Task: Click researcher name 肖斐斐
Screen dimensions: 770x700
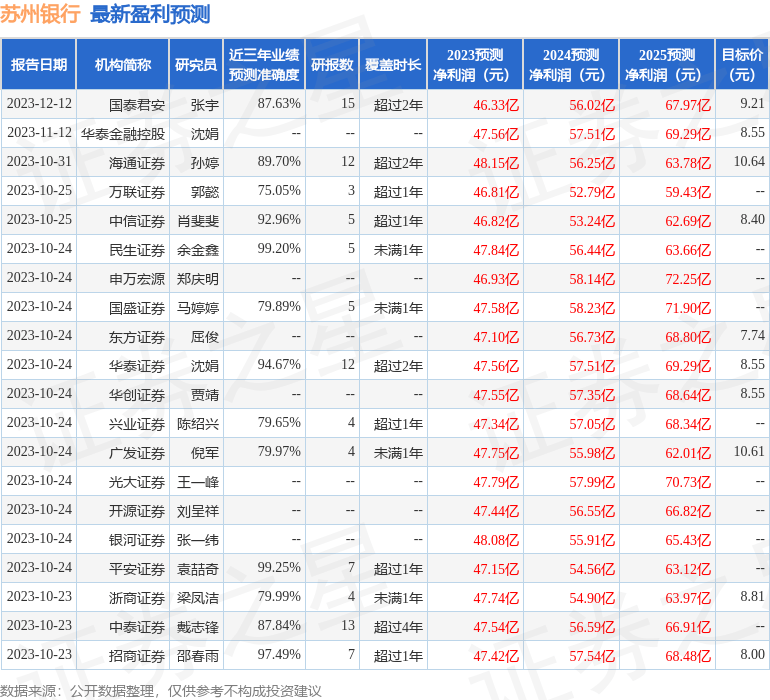Action: click(198, 221)
